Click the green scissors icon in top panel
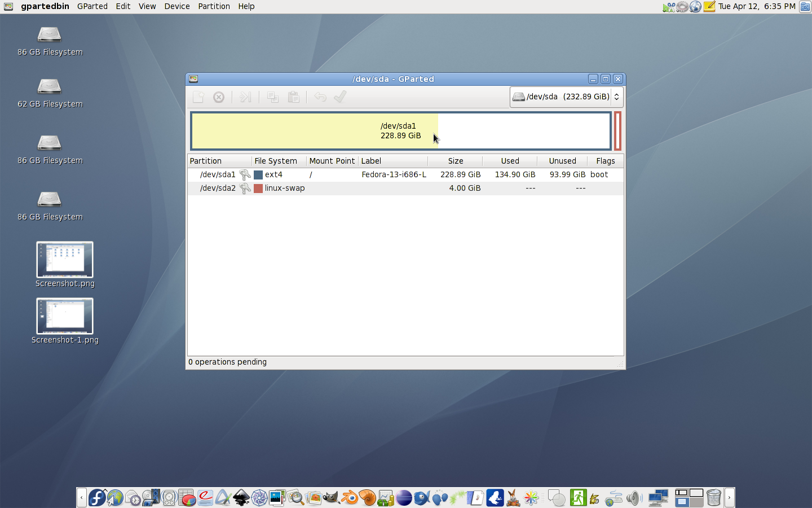This screenshot has width=812, height=508. (669, 6)
